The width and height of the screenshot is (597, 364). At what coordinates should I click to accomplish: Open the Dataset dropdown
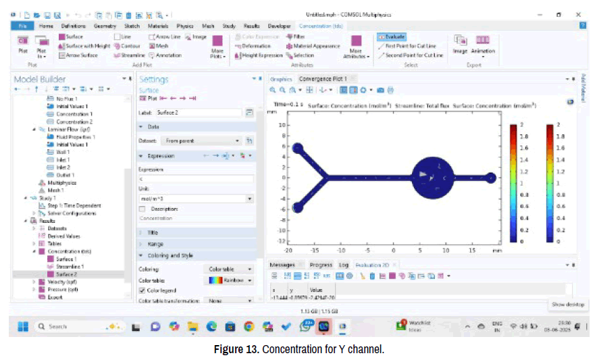[201, 140]
